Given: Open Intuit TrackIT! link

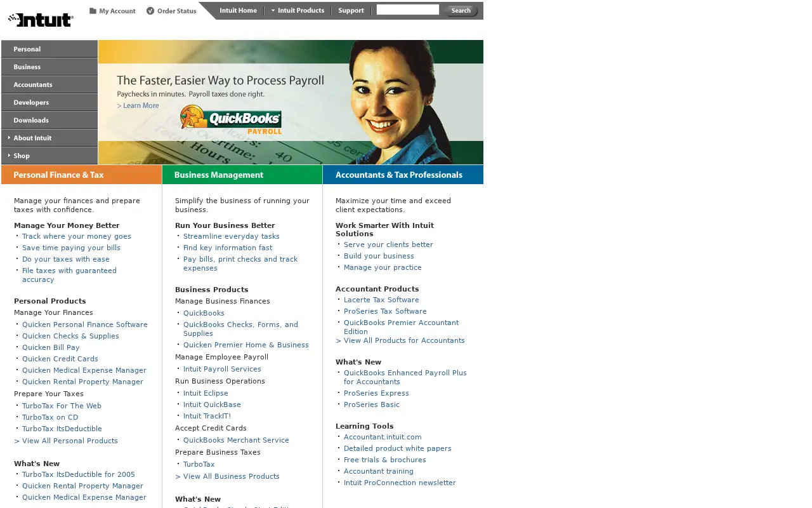Looking at the screenshot, I should click(x=207, y=416).
